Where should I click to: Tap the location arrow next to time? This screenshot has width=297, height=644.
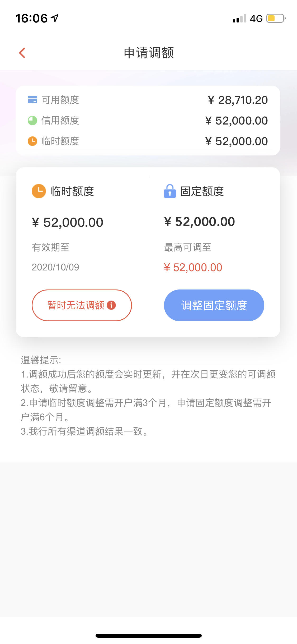point(55,18)
